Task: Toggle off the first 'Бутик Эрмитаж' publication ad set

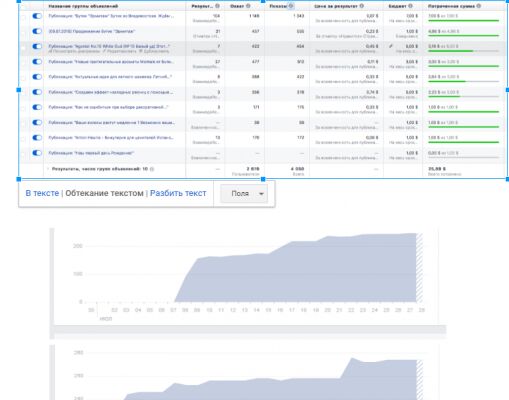Action: 37,16
